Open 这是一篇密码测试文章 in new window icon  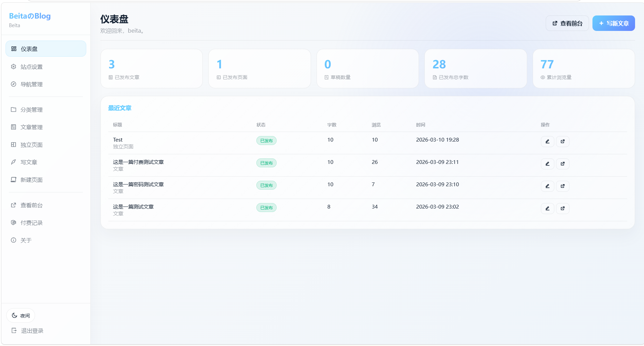click(x=563, y=186)
